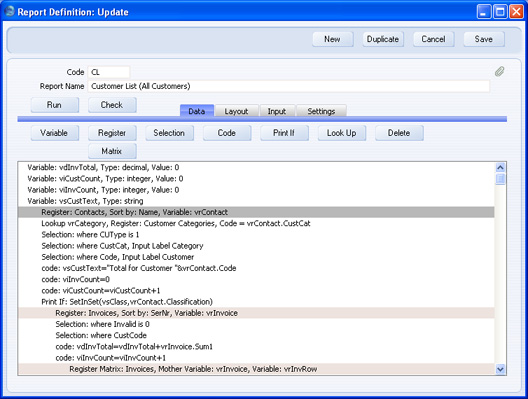Screen dimensions: 528x399
Task: Select 'Selection: where CustCode' line
Action: coord(256,335)
